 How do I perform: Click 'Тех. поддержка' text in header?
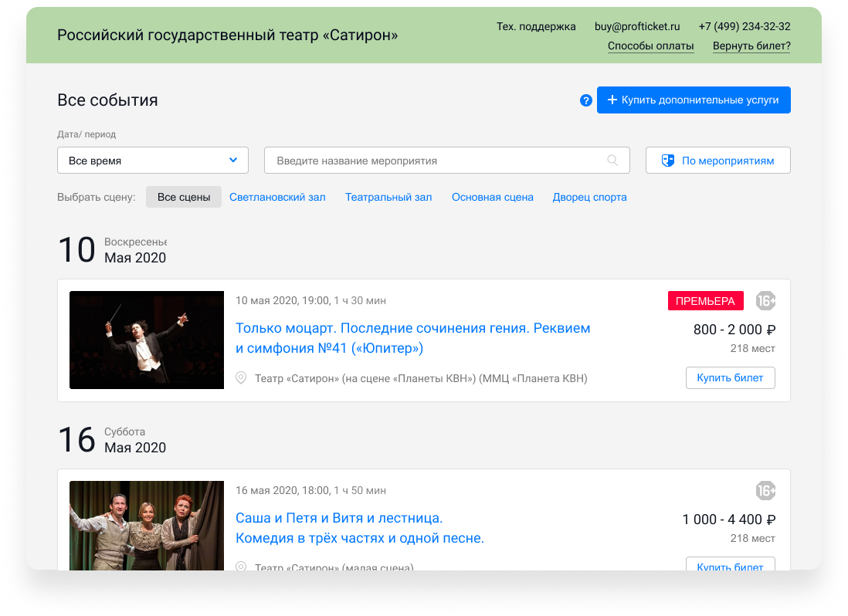(x=536, y=26)
